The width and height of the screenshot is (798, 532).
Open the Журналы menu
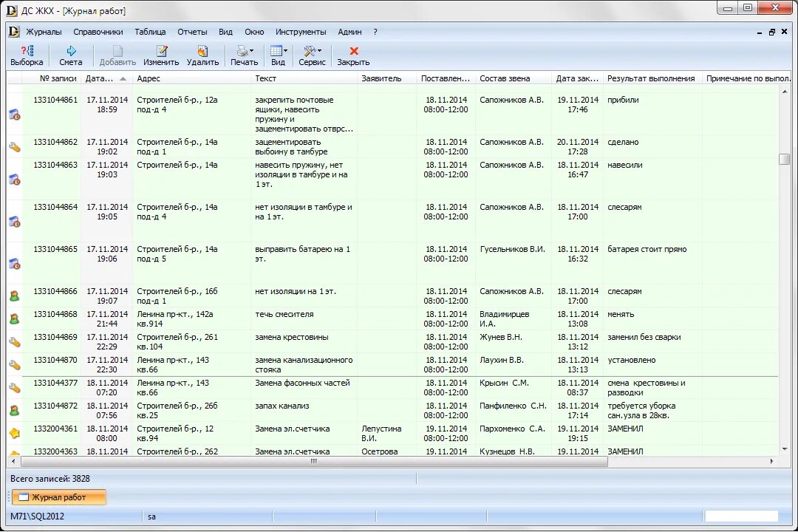[x=44, y=32]
